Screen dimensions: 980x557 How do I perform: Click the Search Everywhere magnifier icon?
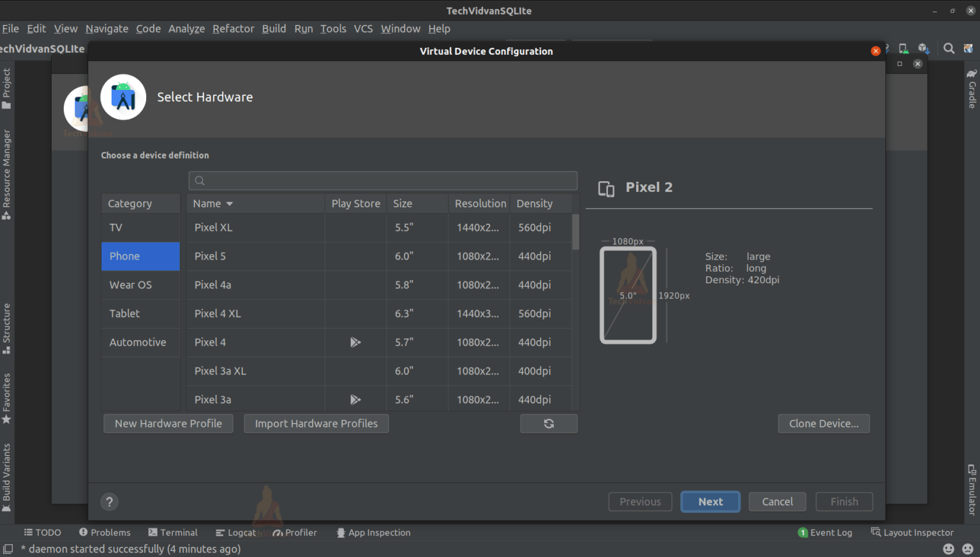tap(949, 48)
